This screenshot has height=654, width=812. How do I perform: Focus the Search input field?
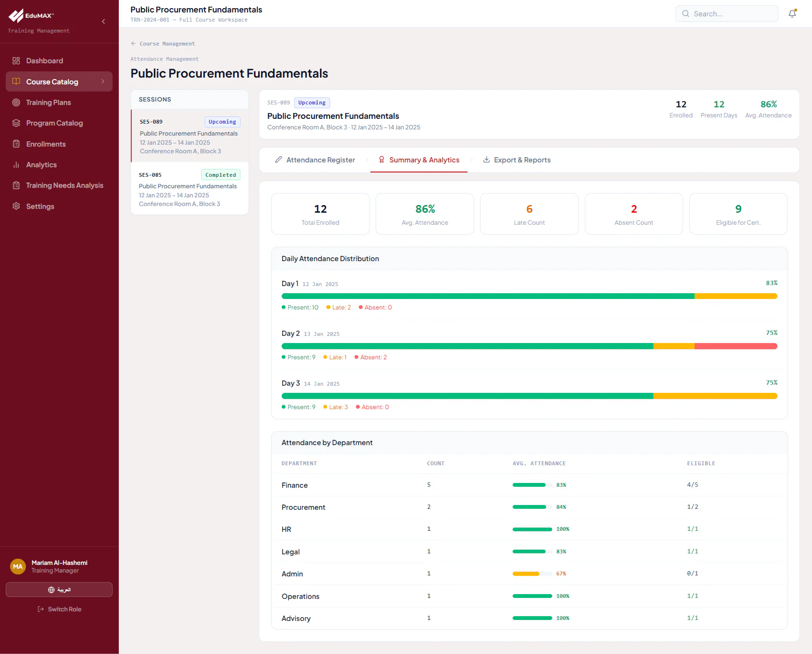(727, 14)
